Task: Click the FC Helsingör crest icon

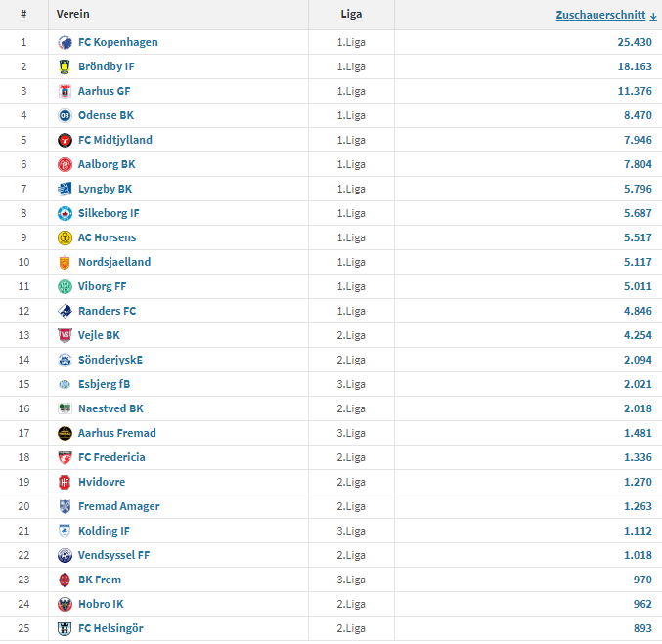Action: click(x=65, y=628)
